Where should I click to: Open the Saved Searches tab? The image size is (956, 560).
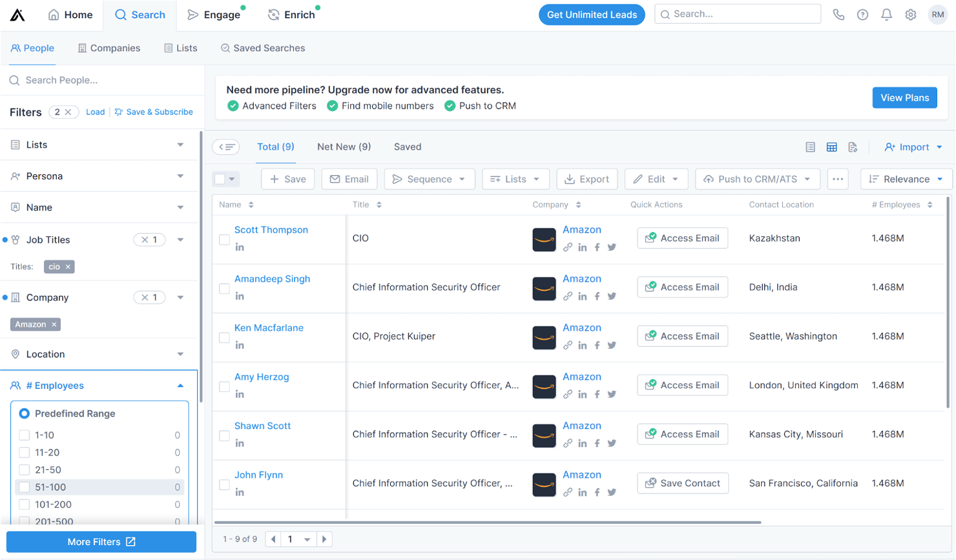tap(263, 48)
